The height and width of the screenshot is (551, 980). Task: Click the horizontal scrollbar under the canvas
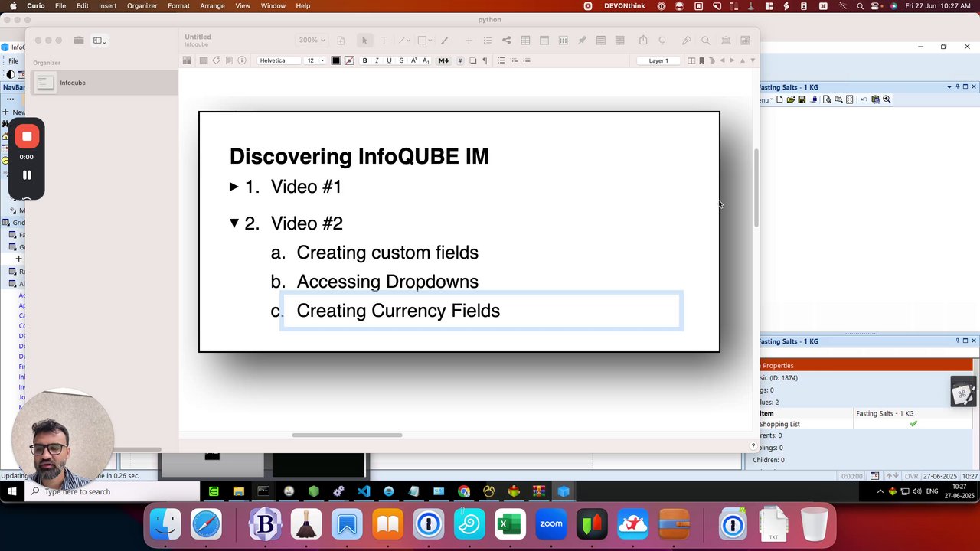347,435
